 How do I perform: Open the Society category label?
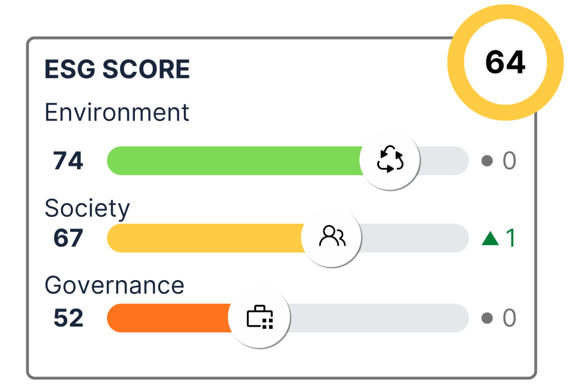click(x=87, y=208)
